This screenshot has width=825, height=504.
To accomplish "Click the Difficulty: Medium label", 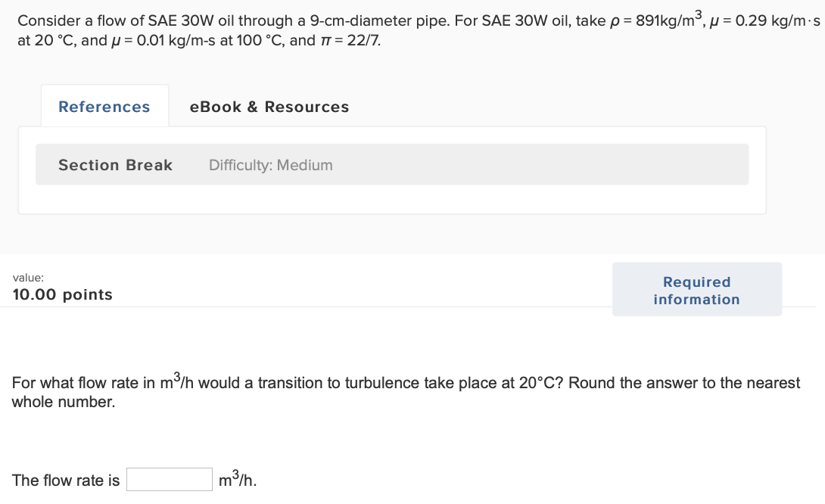I will pos(272,165).
